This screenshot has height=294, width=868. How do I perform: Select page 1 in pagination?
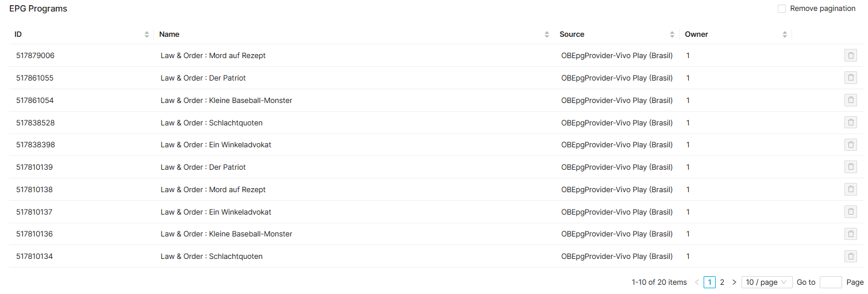click(x=709, y=282)
